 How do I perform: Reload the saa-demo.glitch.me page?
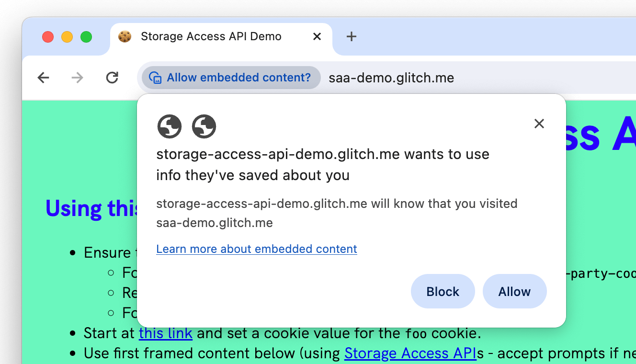pos(112,78)
